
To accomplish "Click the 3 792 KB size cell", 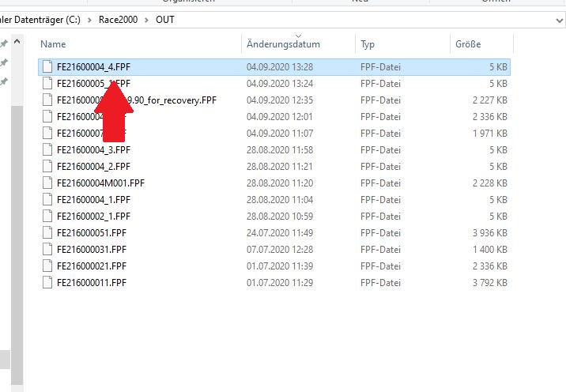I will pos(490,283).
